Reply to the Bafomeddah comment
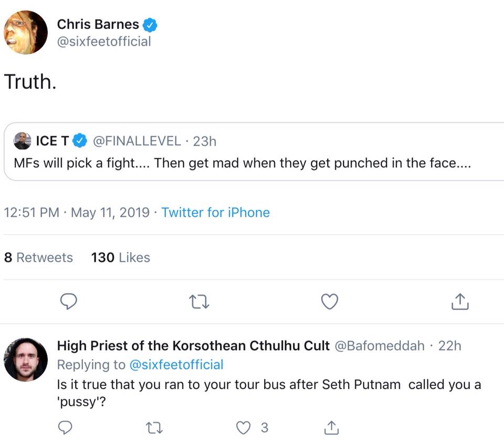 65,427
